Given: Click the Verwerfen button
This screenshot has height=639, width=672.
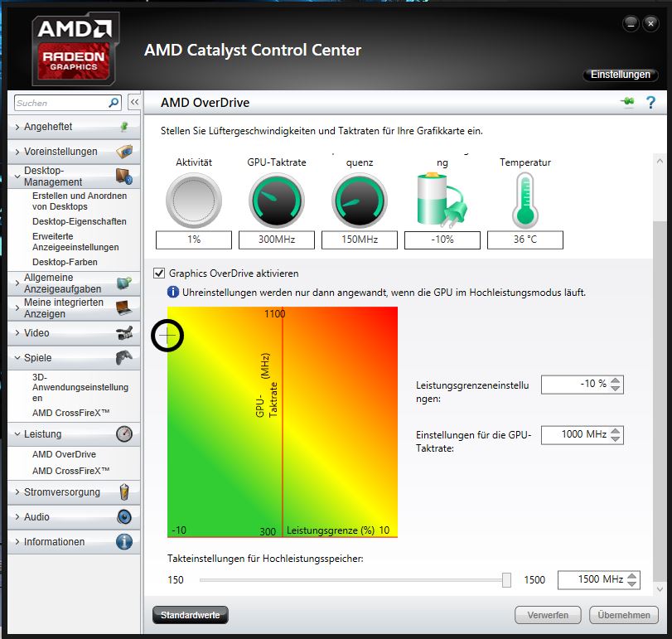Looking at the screenshot, I should pos(548,615).
